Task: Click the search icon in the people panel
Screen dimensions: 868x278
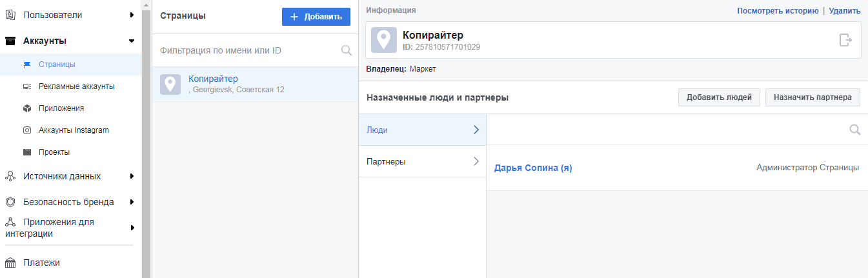Action: pyautogui.click(x=854, y=130)
